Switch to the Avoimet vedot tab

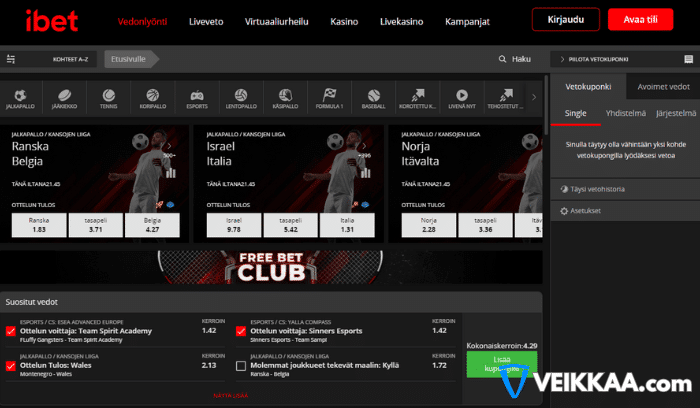tap(663, 85)
